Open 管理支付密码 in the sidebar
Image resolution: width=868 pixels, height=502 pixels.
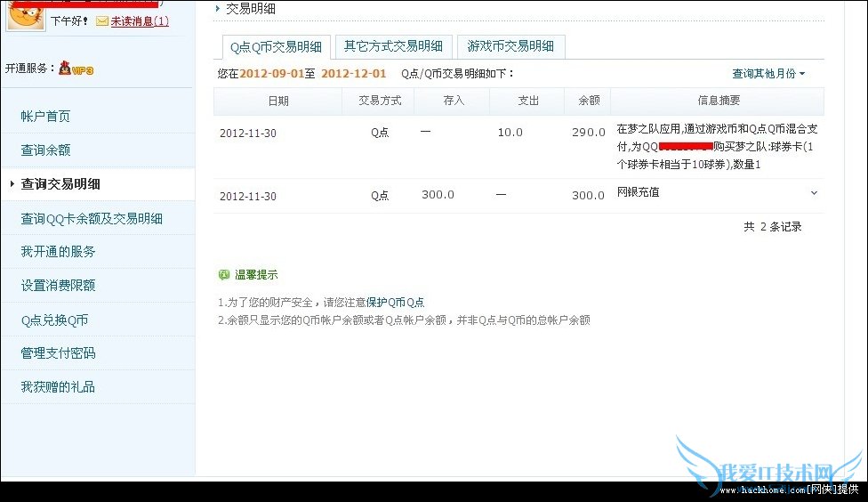58,353
